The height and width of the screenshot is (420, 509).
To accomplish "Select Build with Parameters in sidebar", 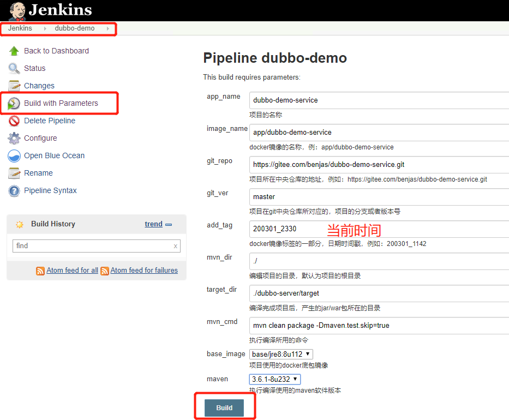I will (x=61, y=103).
